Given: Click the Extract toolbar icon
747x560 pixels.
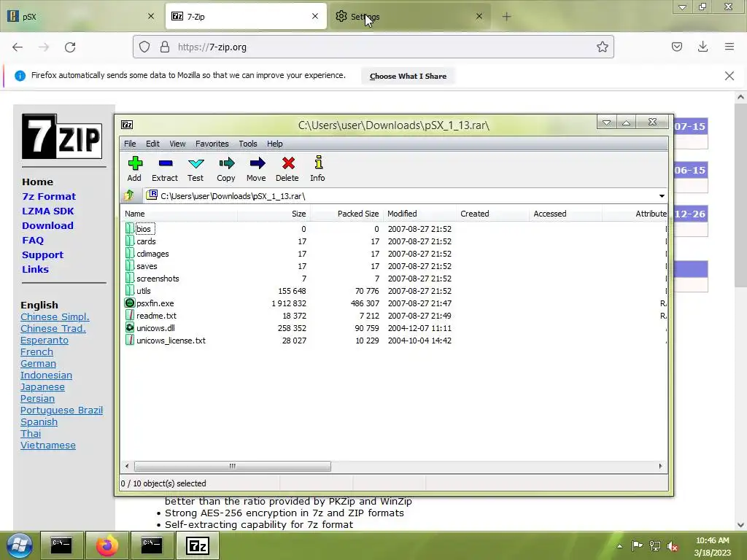Looking at the screenshot, I should (166, 163).
